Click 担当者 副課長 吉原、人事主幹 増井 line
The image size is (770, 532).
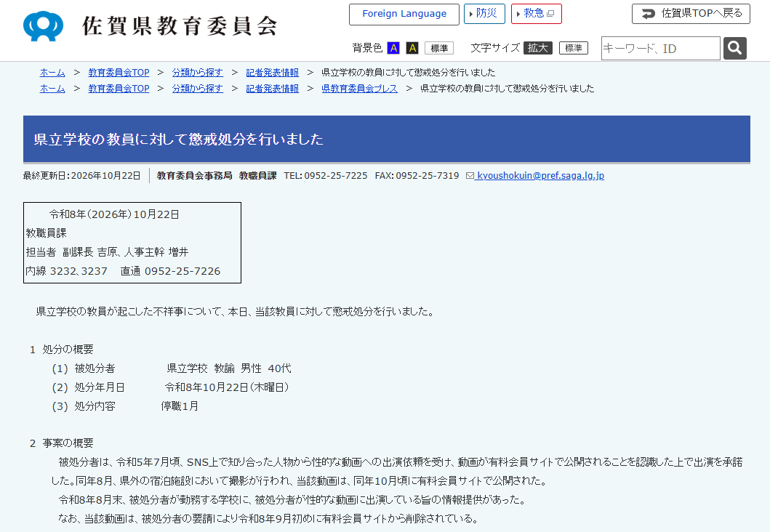point(107,252)
